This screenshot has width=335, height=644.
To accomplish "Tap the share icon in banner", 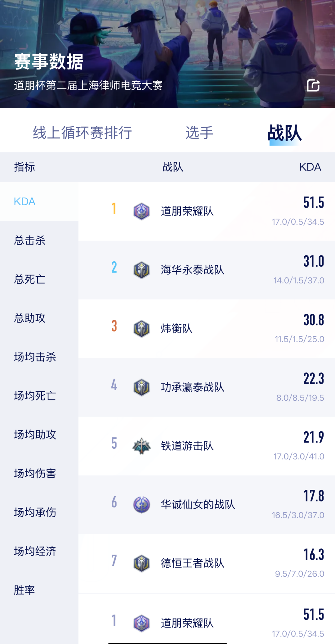I will click(313, 85).
